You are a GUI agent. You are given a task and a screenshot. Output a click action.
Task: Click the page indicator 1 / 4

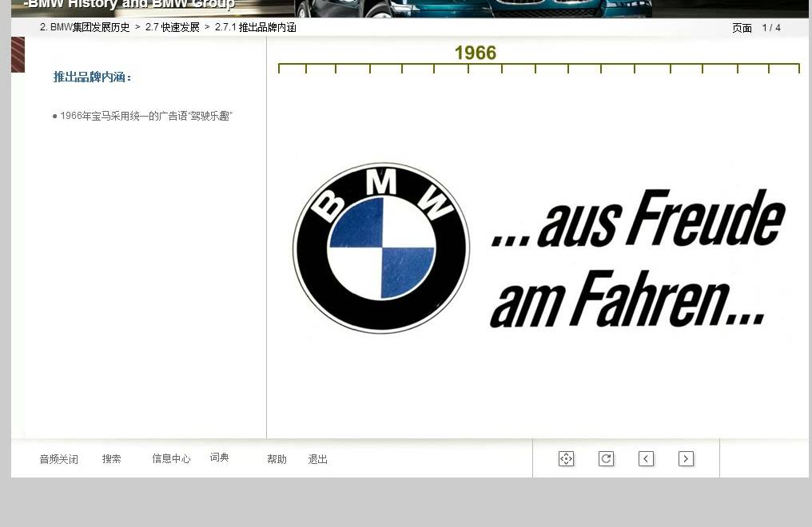click(771, 28)
